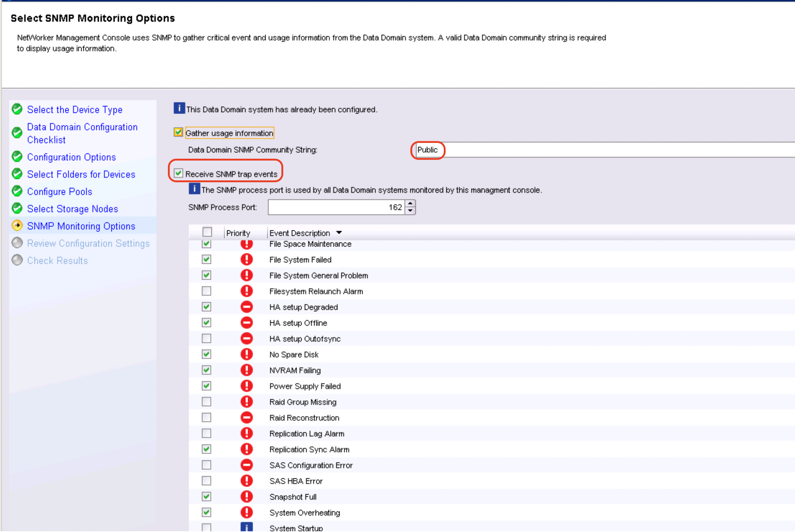Viewport: 795px width, 532px height.
Task: Click the priority icon for Replication Lag Alarm
Action: (x=247, y=433)
